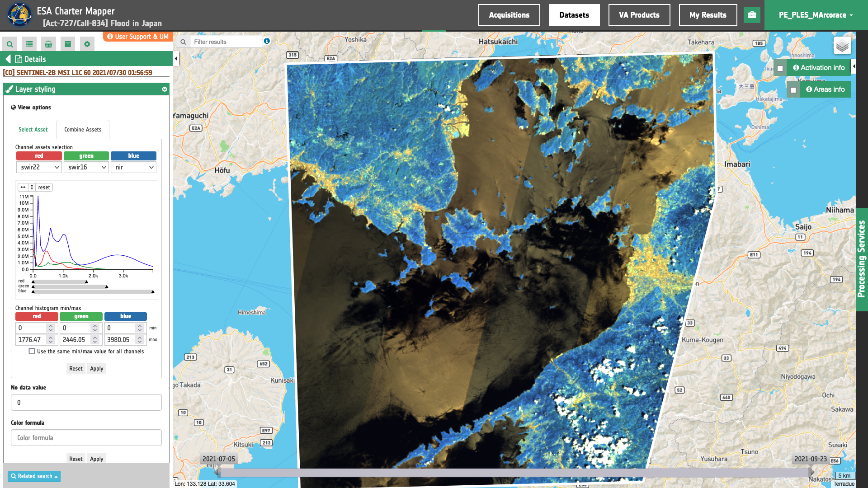Image resolution: width=868 pixels, height=488 pixels.
Task: Click the timeline start handle at 2021-07-05
Action: 217,472
